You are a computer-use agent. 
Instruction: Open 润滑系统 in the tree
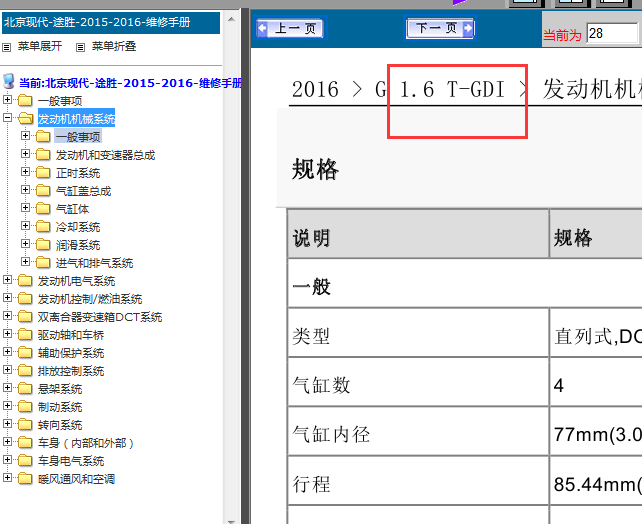78,245
